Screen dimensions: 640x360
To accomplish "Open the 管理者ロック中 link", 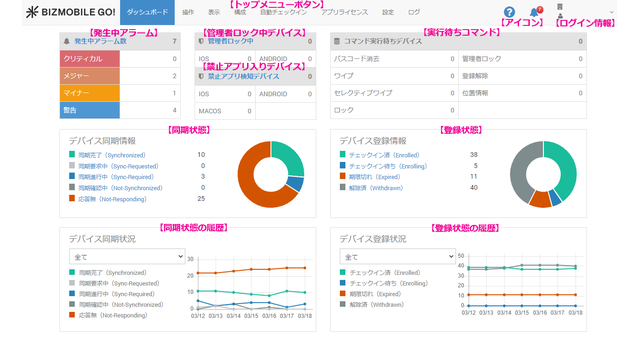I will pos(231,41).
